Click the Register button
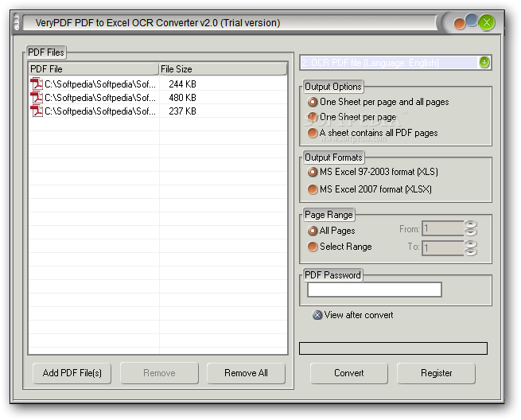Viewport: 521px width, 420px height. 436,373
